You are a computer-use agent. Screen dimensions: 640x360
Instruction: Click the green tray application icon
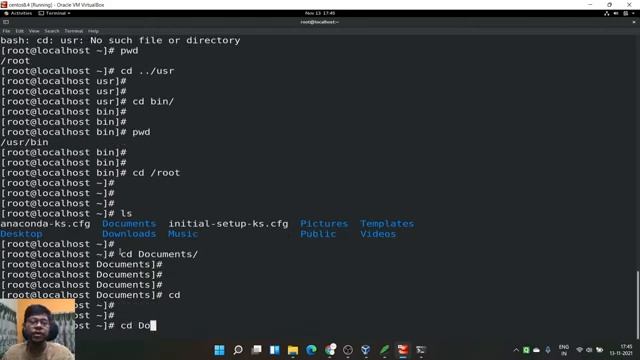tap(526, 350)
